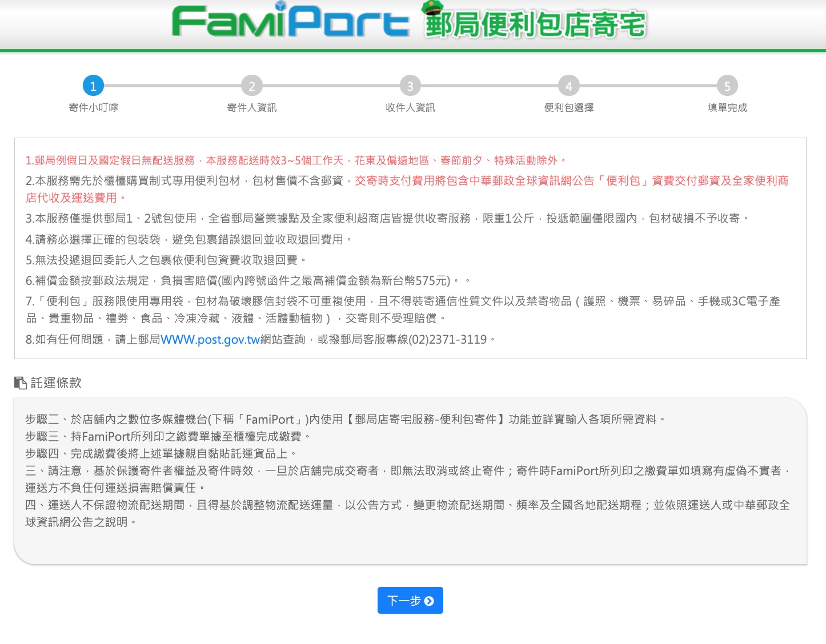The image size is (826, 644).
Task: Click the 託運條款 section heading
Action: (56, 383)
